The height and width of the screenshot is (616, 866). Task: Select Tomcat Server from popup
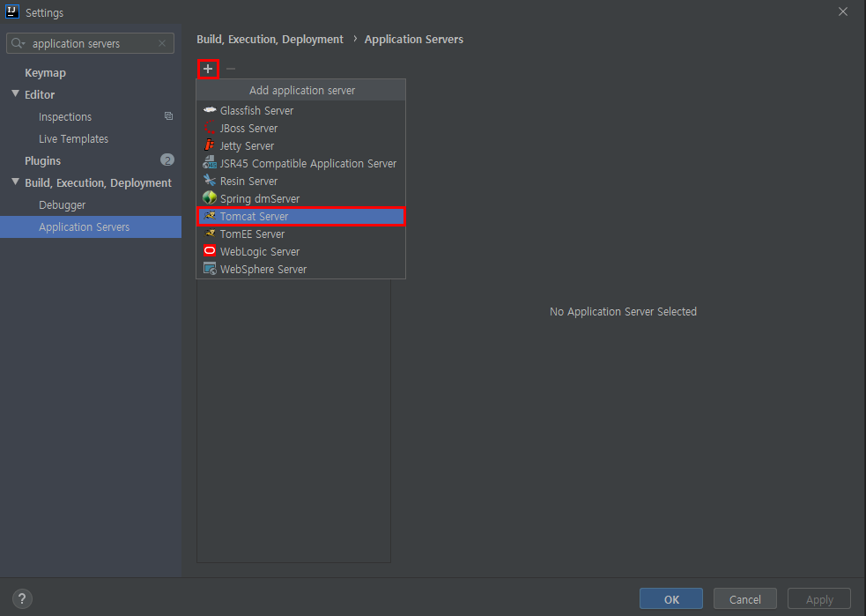(x=301, y=216)
